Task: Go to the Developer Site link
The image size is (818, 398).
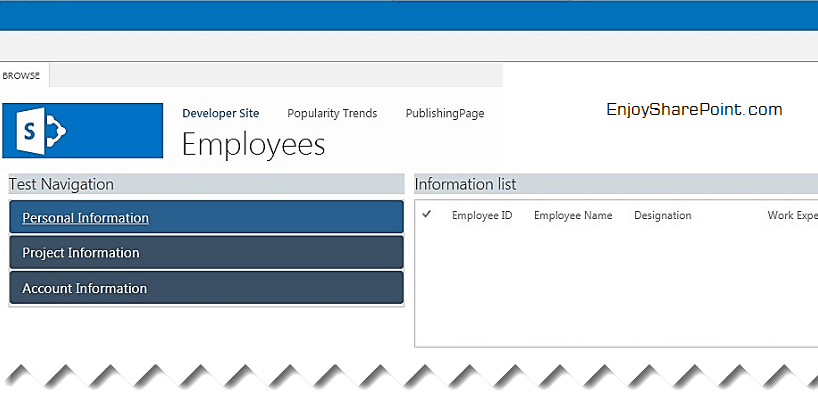Action: 221,113
